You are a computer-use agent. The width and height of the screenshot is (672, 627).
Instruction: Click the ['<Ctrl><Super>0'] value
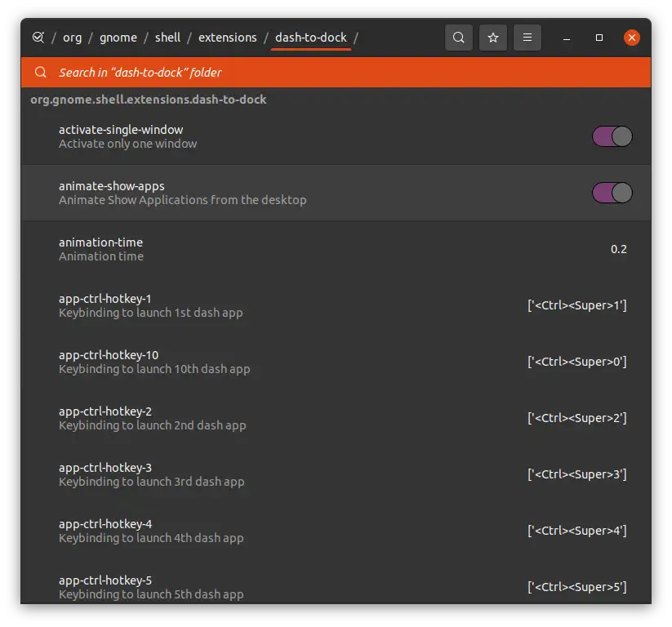click(576, 362)
